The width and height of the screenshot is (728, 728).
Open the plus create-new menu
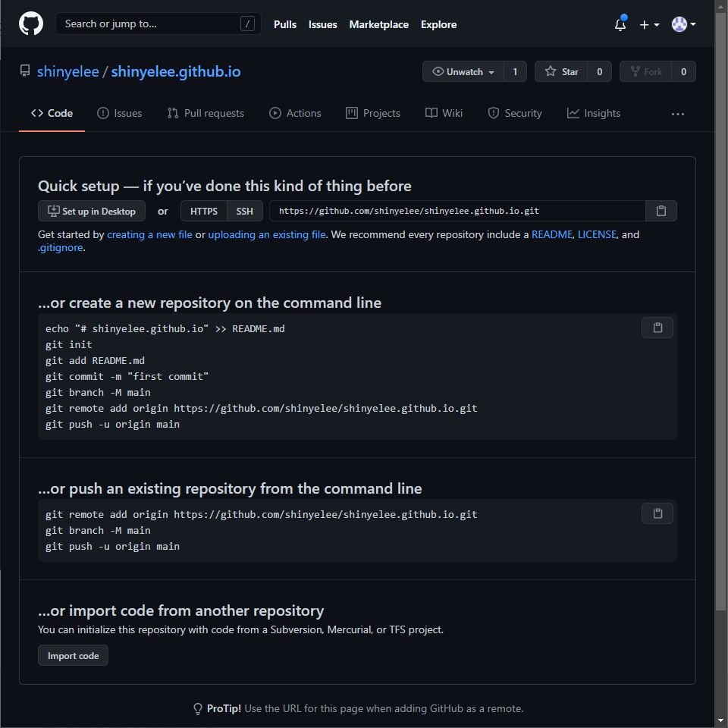(649, 24)
